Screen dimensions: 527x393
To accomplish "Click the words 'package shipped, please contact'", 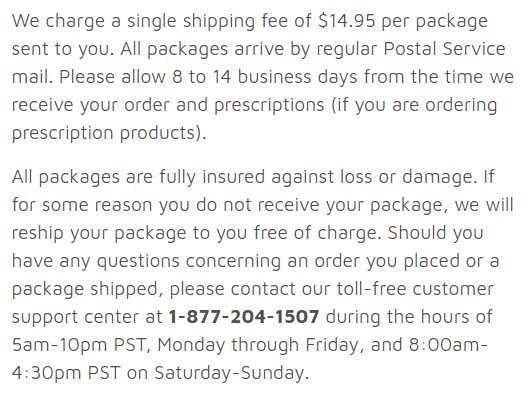I will [x=152, y=289].
